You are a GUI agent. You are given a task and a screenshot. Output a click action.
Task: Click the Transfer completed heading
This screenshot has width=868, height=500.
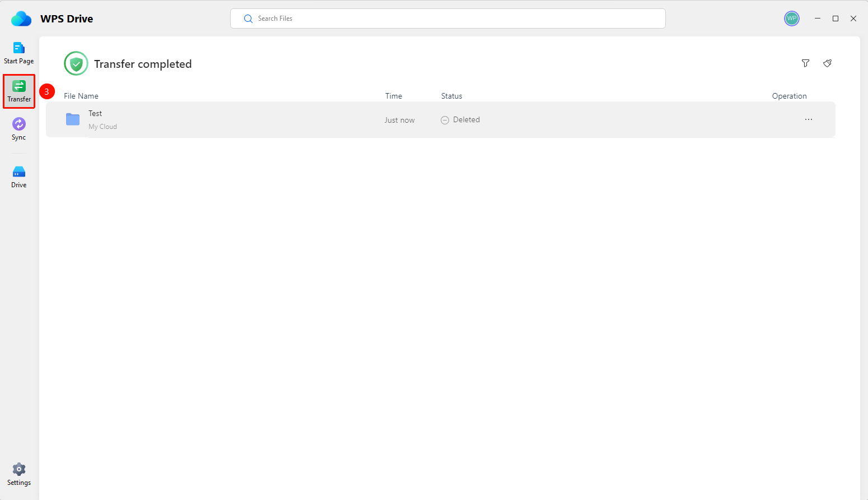143,64
